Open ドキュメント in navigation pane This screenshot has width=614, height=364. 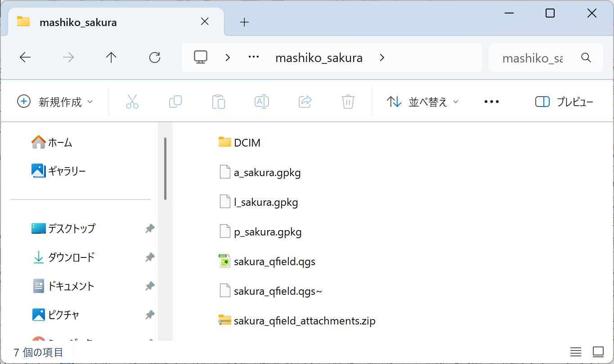(63, 286)
